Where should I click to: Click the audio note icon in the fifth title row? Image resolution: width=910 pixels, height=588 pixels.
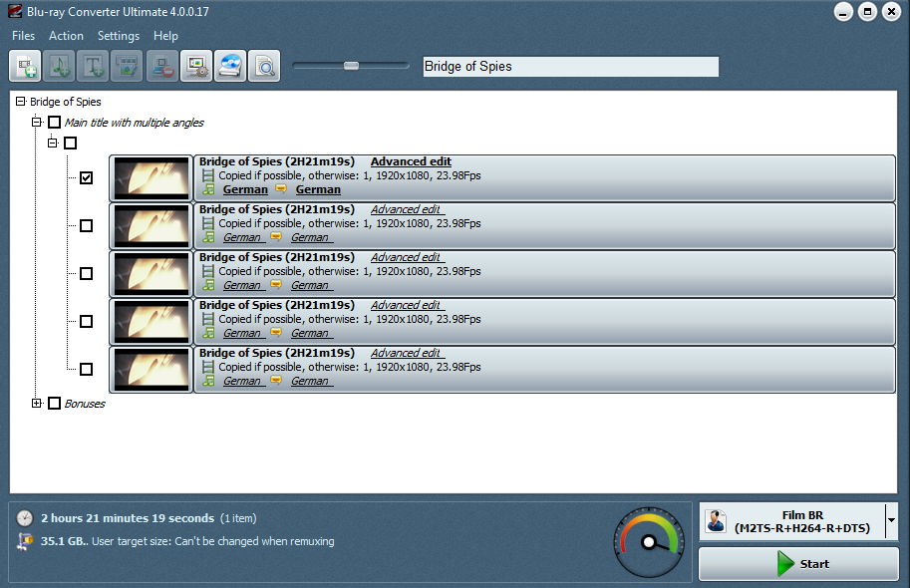(x=208, y=381)
